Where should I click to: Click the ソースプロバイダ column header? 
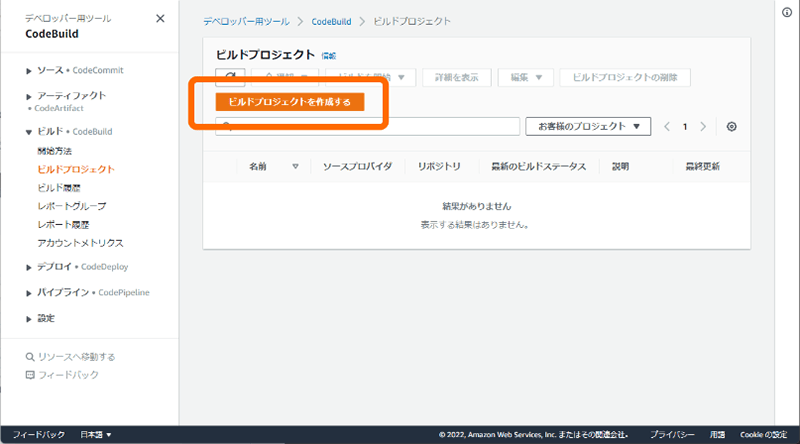[x=357, y=166]
